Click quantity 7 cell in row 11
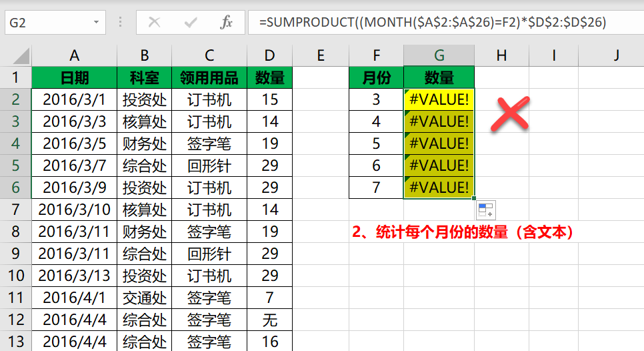644x351 pixels. coord(269,298)
